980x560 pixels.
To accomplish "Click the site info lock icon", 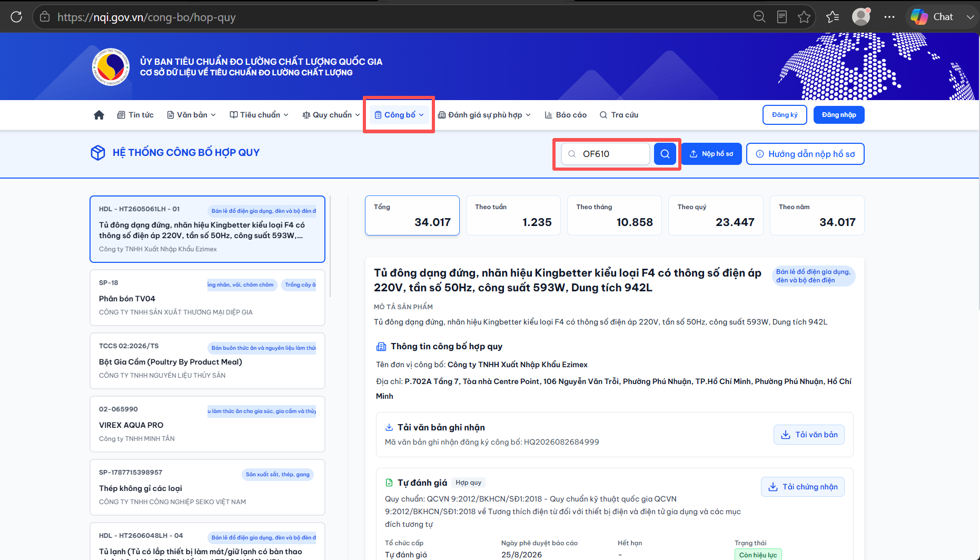I will point(45,17).
